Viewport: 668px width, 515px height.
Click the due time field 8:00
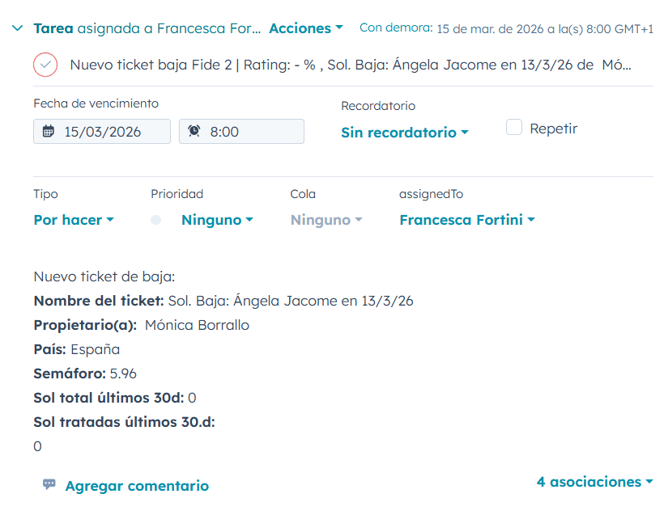[x=250, y=132]
